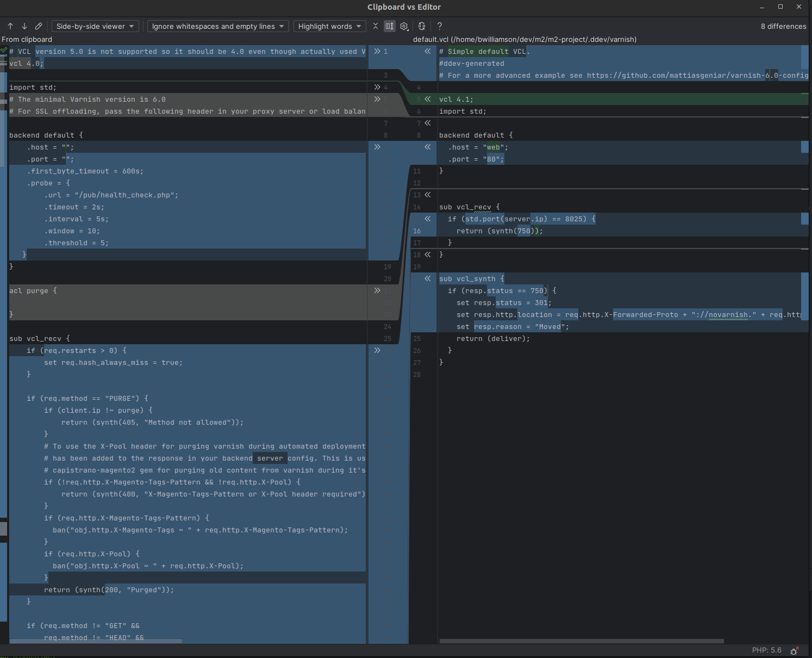Open help via question mark icon

point(440,26)
